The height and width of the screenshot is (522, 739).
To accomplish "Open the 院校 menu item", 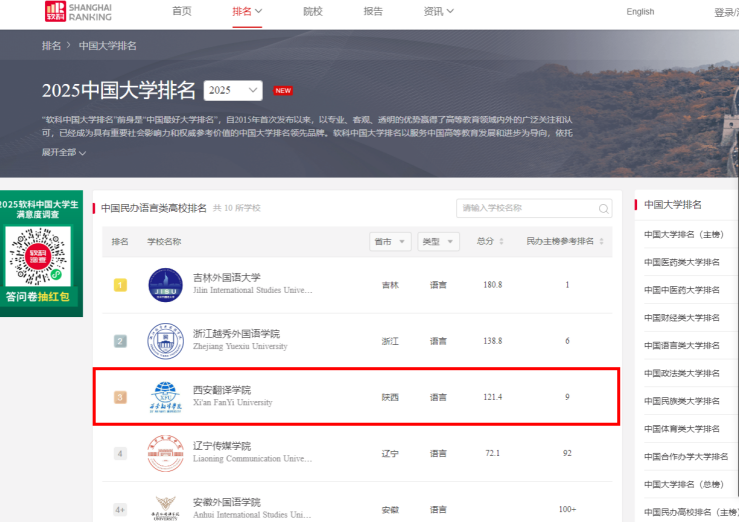I will click(x=313, y=11).
